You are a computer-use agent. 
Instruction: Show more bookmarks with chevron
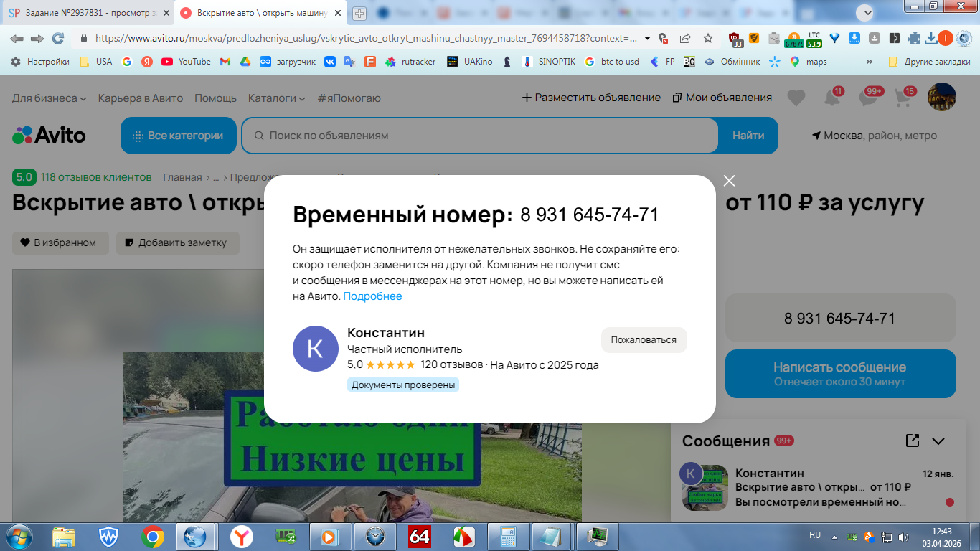(x=870, y=62)
